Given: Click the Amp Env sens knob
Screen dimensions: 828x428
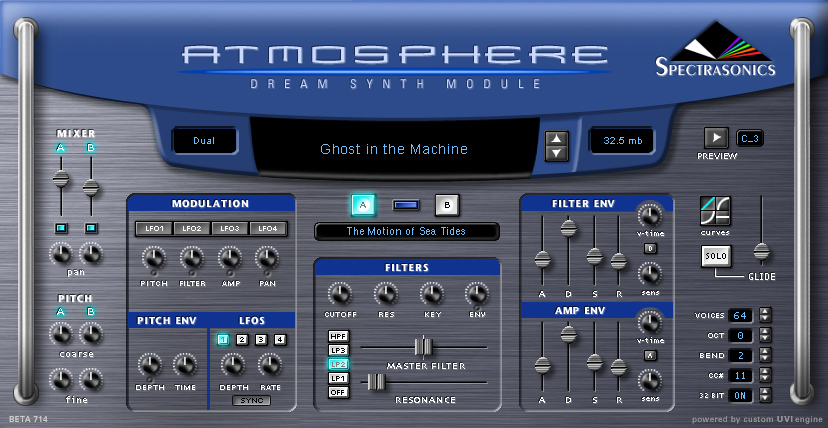Looking at the screenshot, I should (x=650, y=380).
